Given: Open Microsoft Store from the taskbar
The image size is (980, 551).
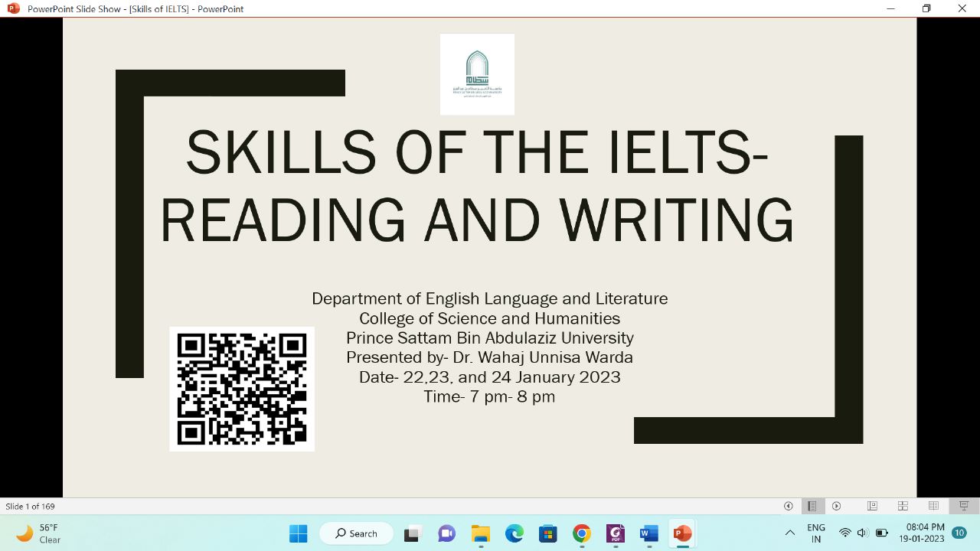Looking at the screenshot, I should click(x=547, y=533).
